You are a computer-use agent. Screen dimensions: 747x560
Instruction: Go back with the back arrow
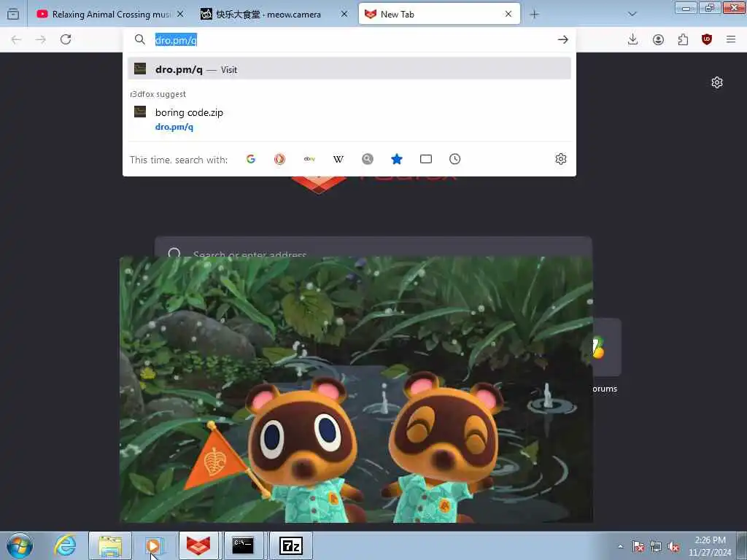[x=16, y=39]
